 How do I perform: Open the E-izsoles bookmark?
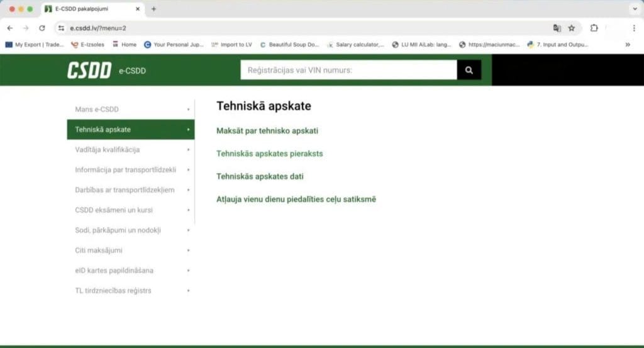coord(88,45)
